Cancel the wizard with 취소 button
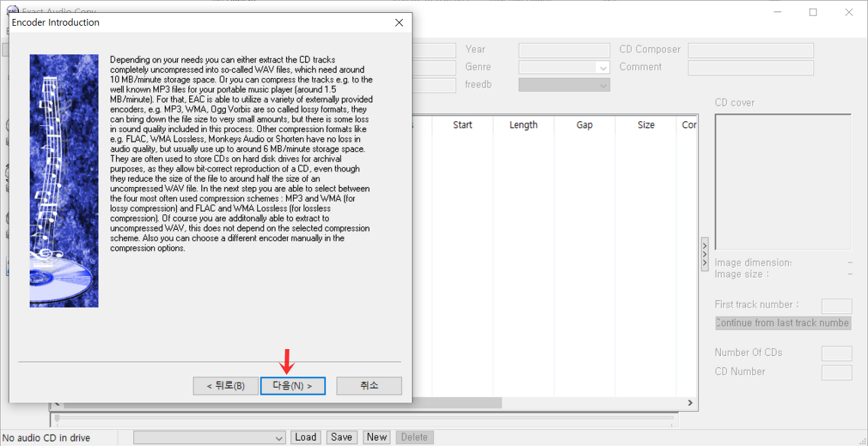Viewport: 868px width, 446px height. click(369, 386)
